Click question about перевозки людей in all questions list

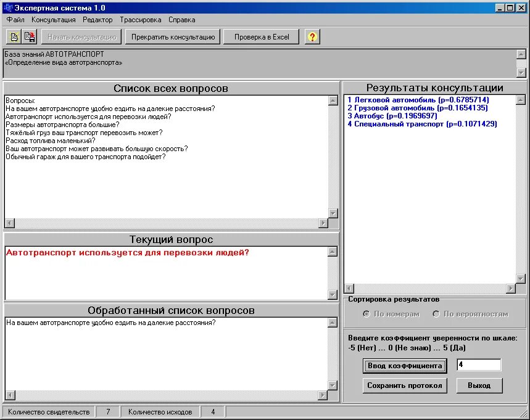pos(88,117)
